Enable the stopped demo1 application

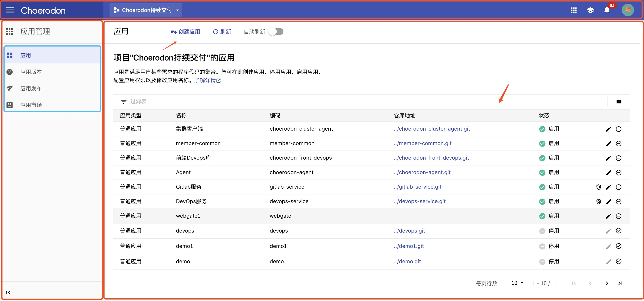[x=618, y=246]
